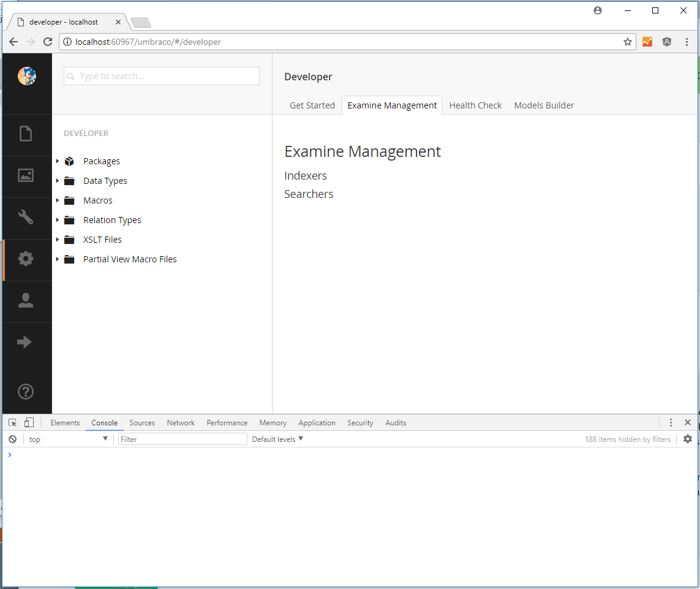Image resolution: width=700 pixels, height=589 pixels.
Task: Clear console with the ban icon
Action: [x=12, y=439]
